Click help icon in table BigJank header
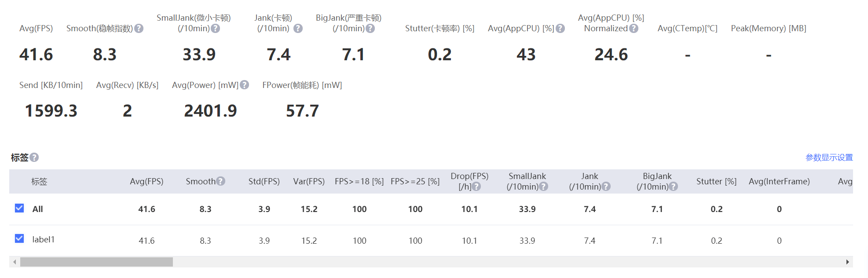 (673, 187)
